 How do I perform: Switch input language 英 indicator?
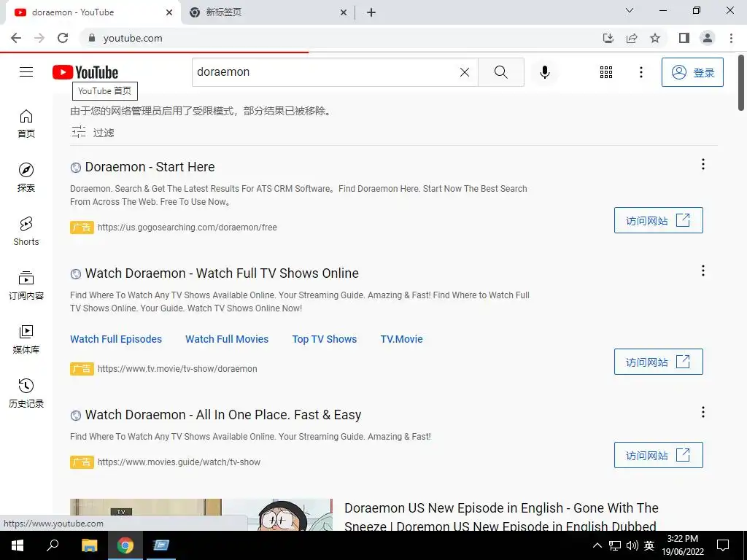[x=649, y=545]
